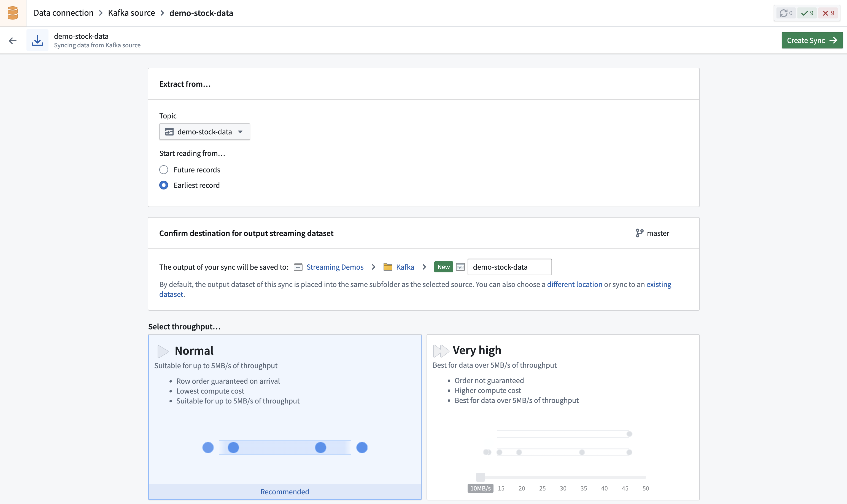Click the branch icon beside master
Viewport: 847px width, 504px height.
click(x=640, y=233)
